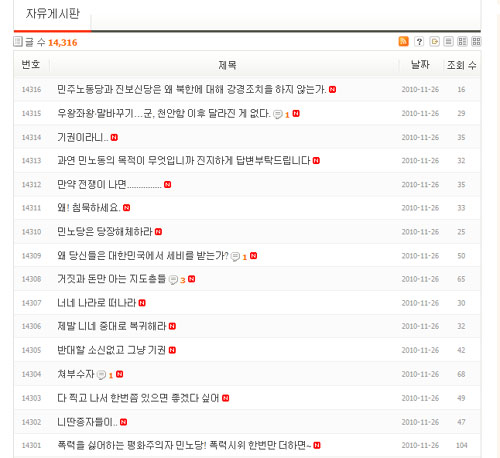Sort by the 날짜 column header
The height and width of the screenshot is (458, 500).
[x=420, y=64]
